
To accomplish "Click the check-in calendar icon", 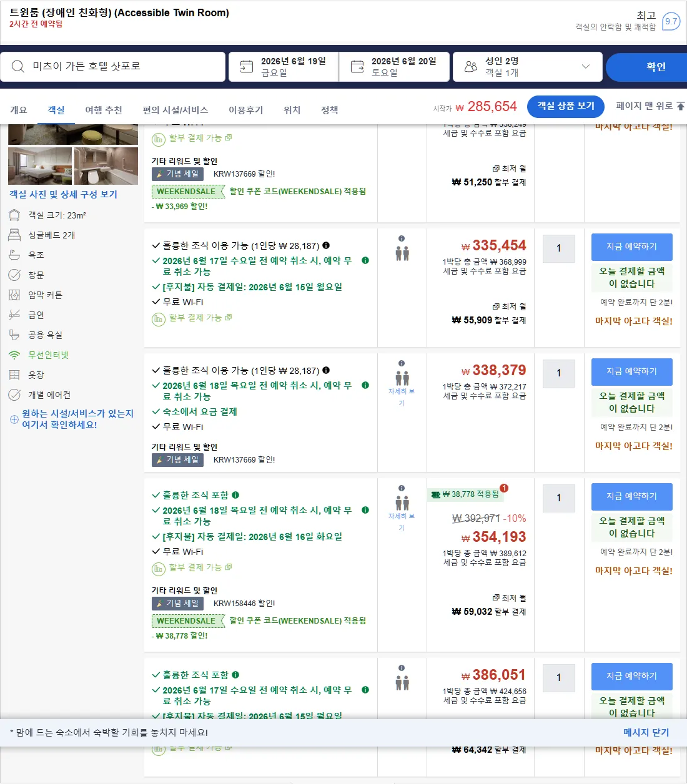I will [x=247, y=67].
